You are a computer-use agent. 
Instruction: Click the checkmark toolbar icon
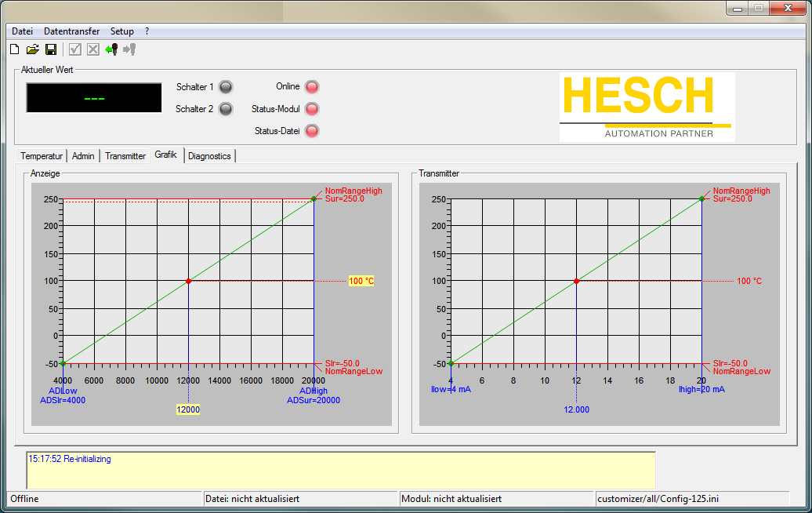pos(75,49)
